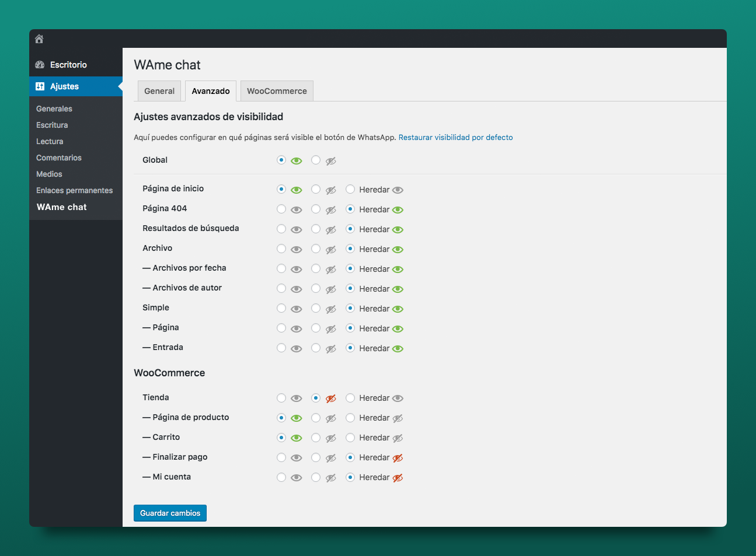
Task: Click the green Heredar eye icon for Archivo
Action: [398, 250]
